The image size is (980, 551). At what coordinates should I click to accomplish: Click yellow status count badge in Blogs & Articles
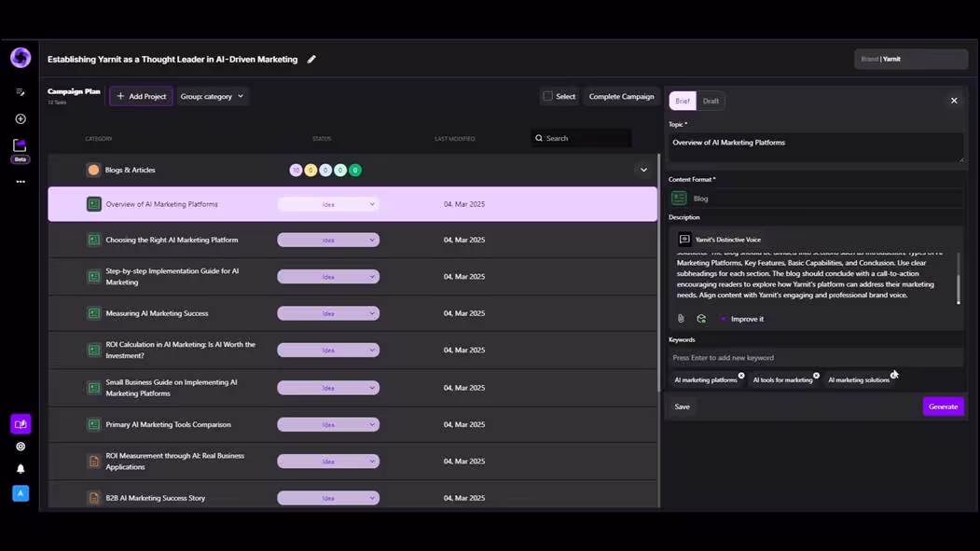coord(311,170)
